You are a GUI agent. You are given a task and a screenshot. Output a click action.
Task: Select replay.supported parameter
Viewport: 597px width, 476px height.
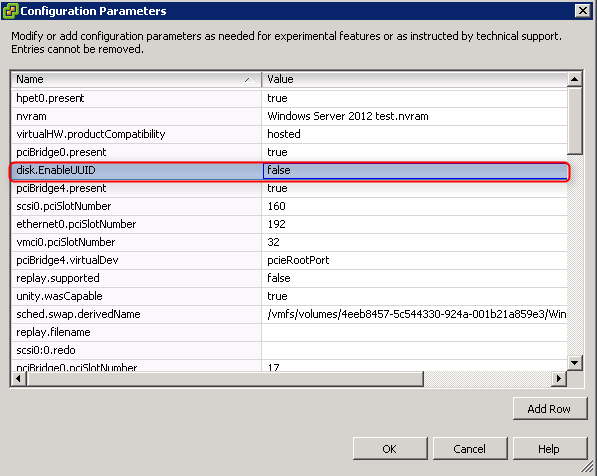click(x=136, y=278)
